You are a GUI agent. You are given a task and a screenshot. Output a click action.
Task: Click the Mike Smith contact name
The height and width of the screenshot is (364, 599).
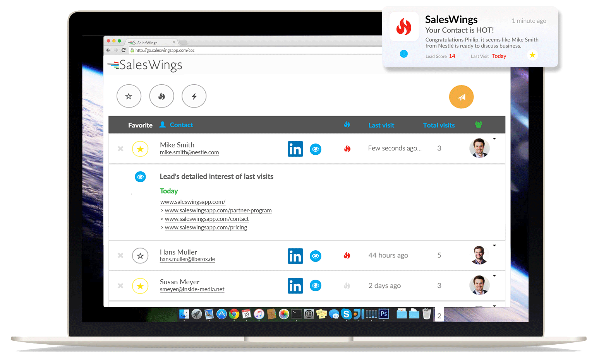pos(177,145)
